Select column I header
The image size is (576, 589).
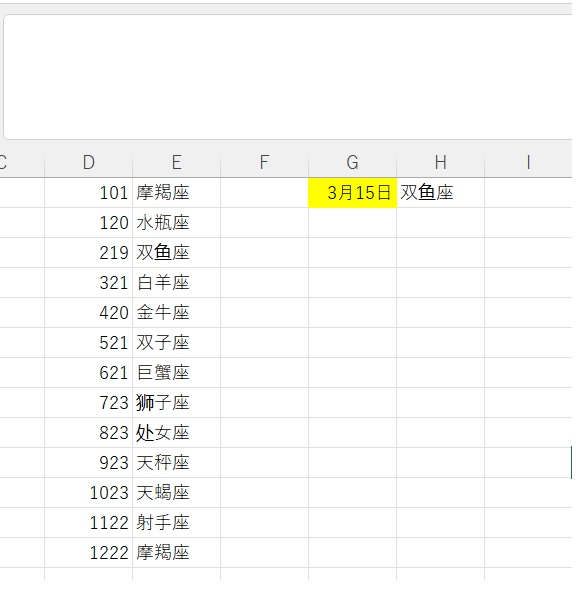528,163
